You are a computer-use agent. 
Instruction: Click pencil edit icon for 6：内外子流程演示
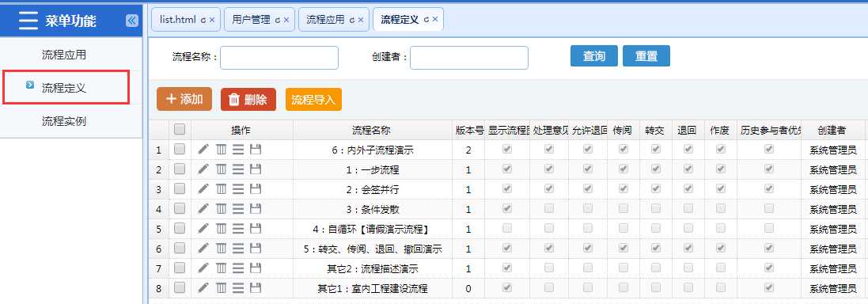tap(203, 150)
